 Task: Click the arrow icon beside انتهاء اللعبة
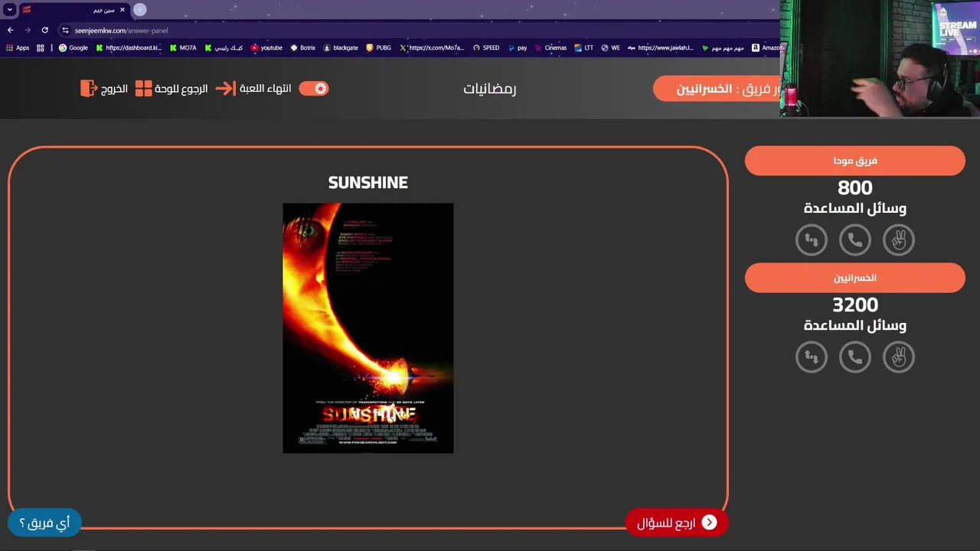(225, 89)
